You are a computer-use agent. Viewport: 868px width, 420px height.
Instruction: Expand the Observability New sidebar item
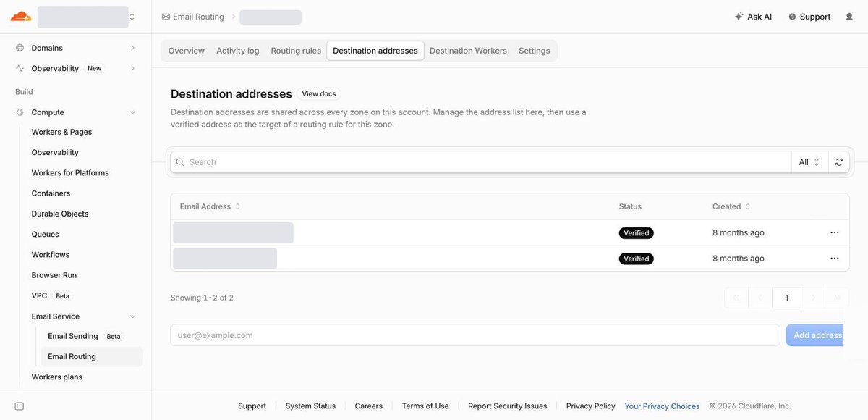click(76, 68)
